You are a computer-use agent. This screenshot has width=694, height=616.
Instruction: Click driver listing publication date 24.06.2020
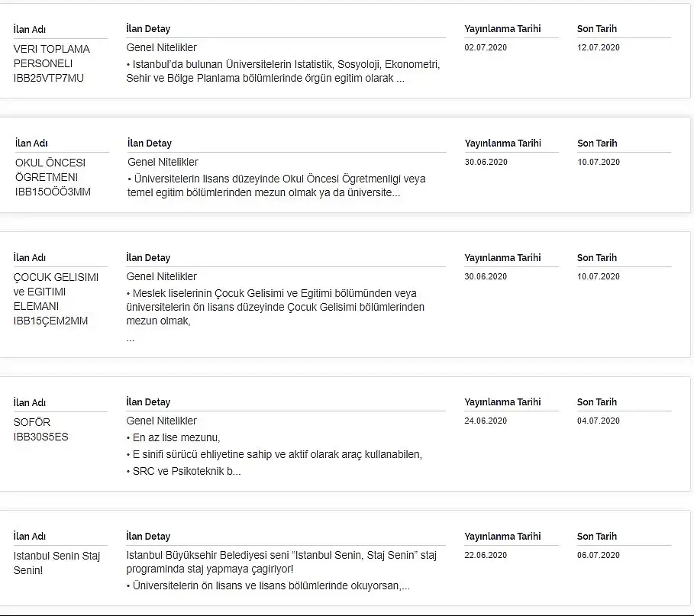click(486, 421)
